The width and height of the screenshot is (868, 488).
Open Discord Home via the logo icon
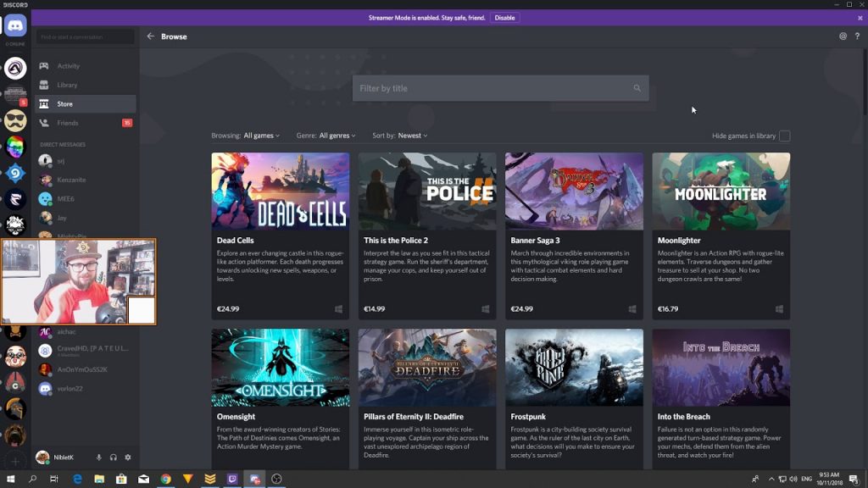pyautogui.click(x=15, y=26)
